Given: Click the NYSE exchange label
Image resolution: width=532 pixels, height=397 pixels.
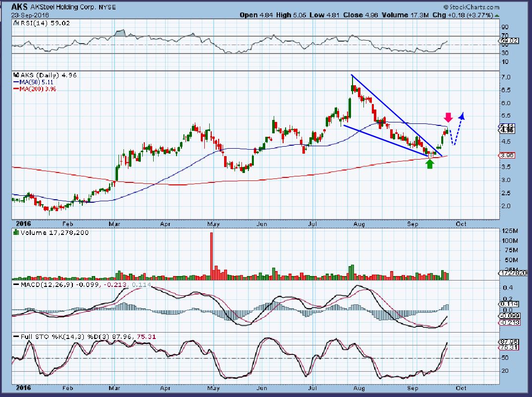Looking at the screenshot, I should click(x=107, y=7).
